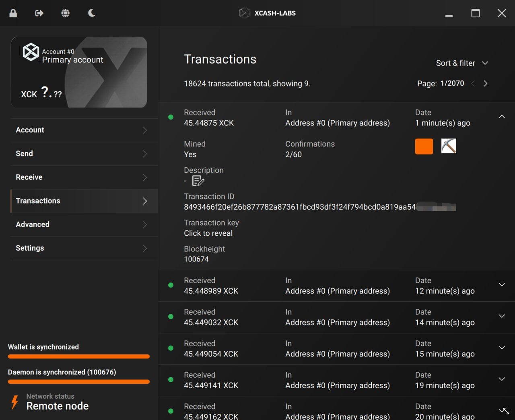
Task: Go to next transactions page arrow
Action: click(485, 84)
